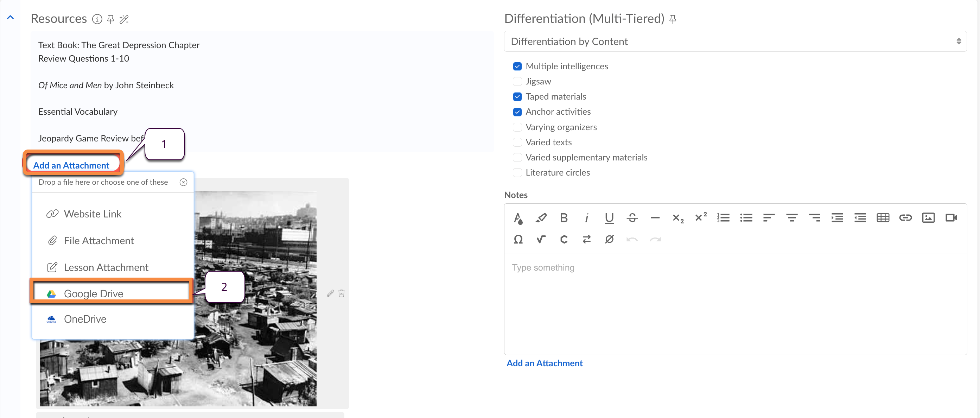Insert a table in Notes editor

pyautogui.click(x=883, y=218)
